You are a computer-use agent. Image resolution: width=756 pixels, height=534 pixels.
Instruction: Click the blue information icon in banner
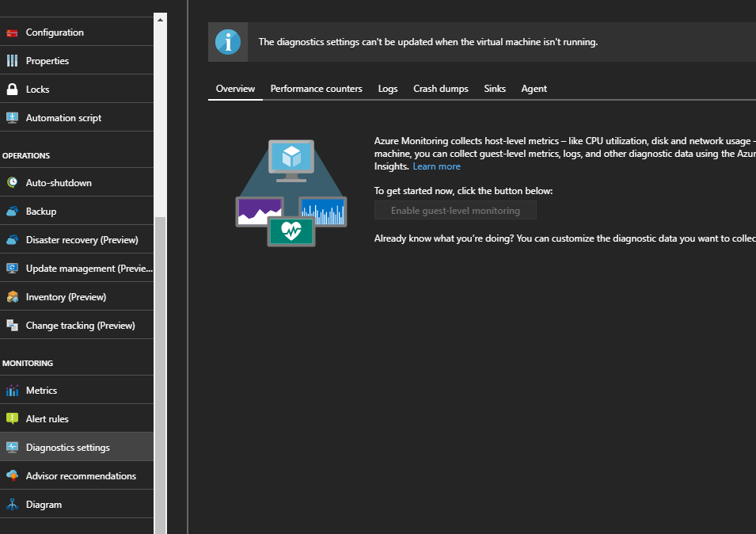pyautogui.click(x=227, y=42)
